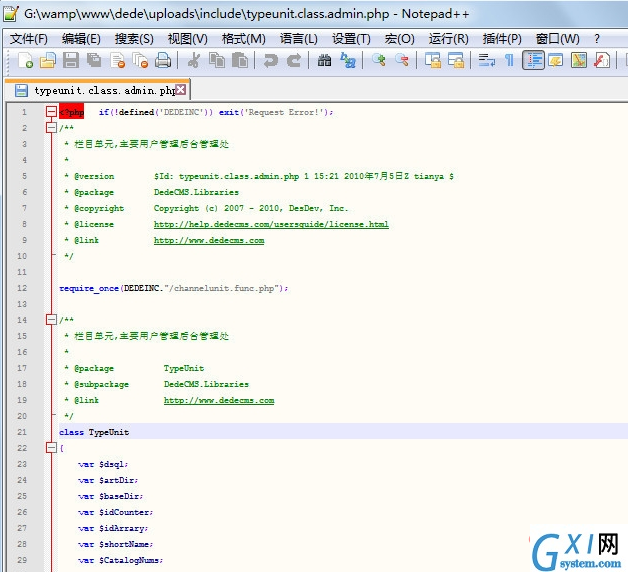Cut selection with the scissors icon

[x=194, y=60]
